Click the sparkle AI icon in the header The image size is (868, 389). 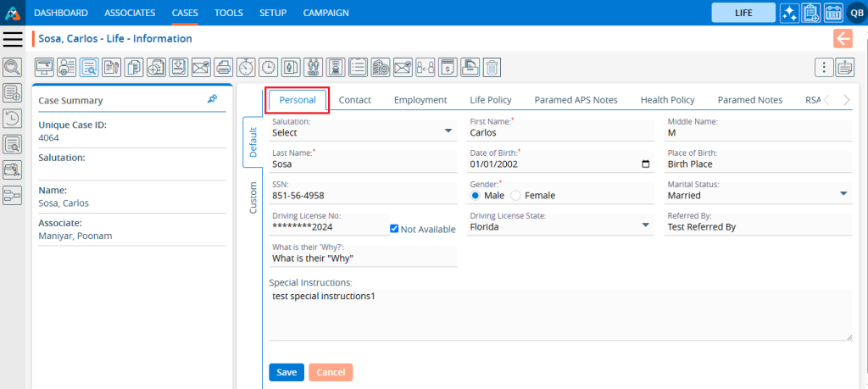click(x=788, y=13)
